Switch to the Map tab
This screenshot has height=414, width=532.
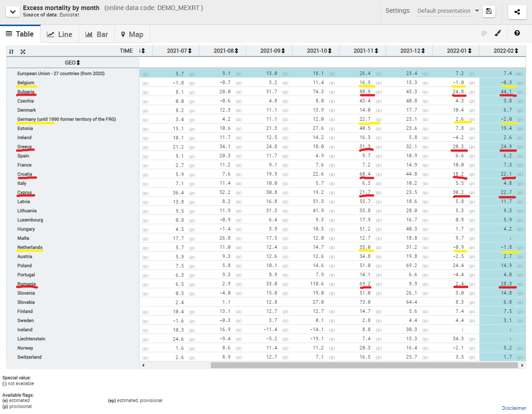tap(132, 34)
